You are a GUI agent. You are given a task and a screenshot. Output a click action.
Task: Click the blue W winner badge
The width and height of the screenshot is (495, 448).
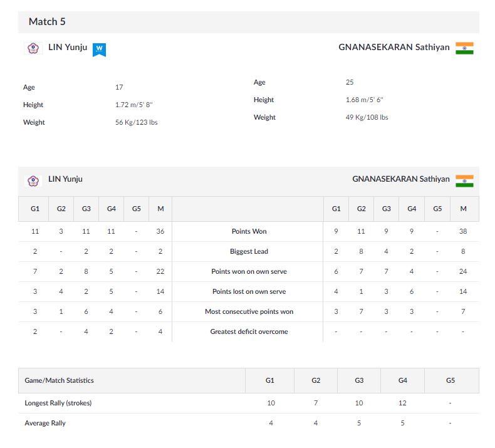pos(99,49)
